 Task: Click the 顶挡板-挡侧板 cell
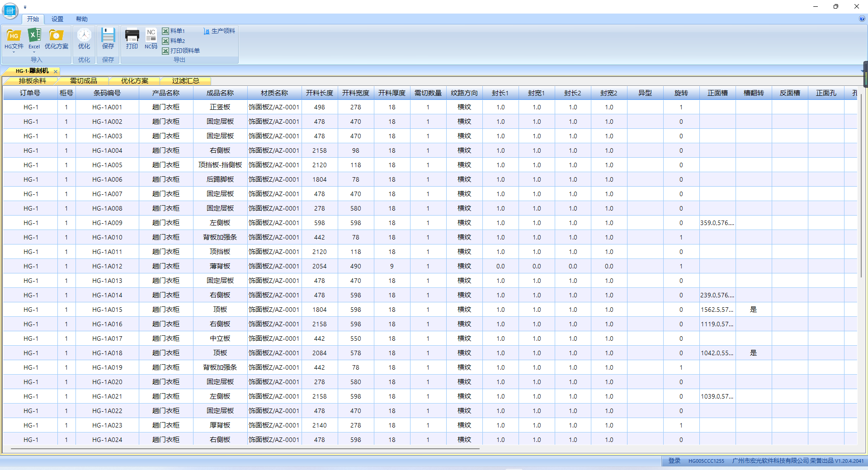[220, 165]
